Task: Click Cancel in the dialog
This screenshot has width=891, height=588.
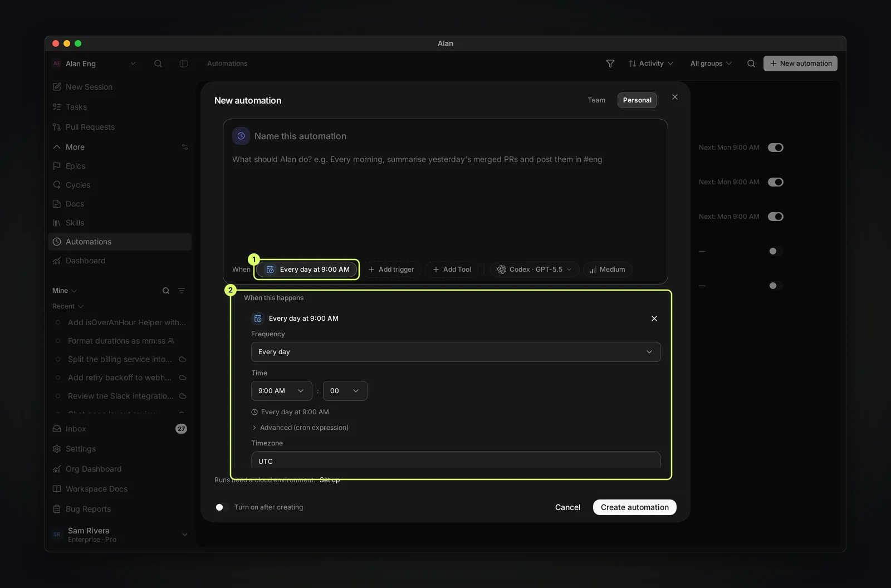Action: tap(567, 507)
